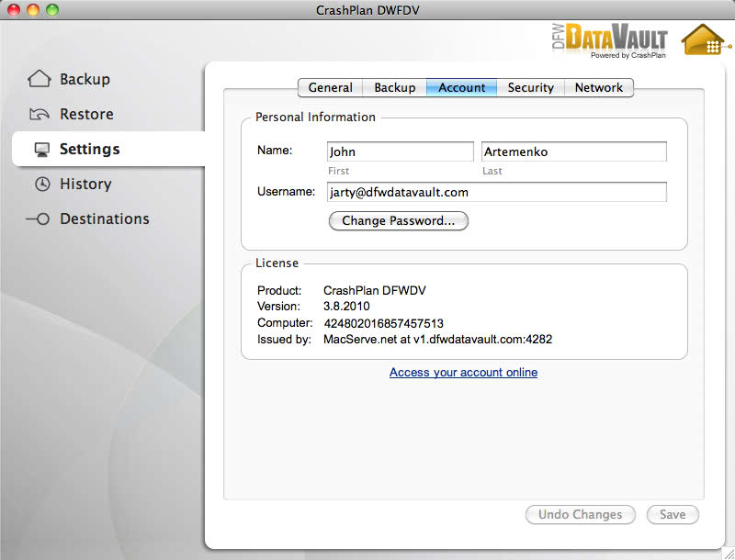Click the MacServe.net issued by text
The height and width of the screenshot is (560, 735).
coord(438,339)
